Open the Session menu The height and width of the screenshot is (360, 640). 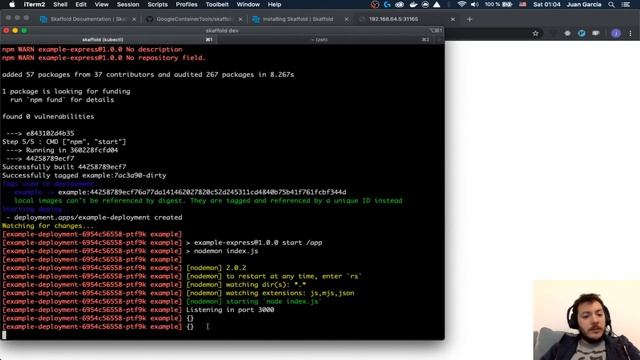(x=128, y=4)
